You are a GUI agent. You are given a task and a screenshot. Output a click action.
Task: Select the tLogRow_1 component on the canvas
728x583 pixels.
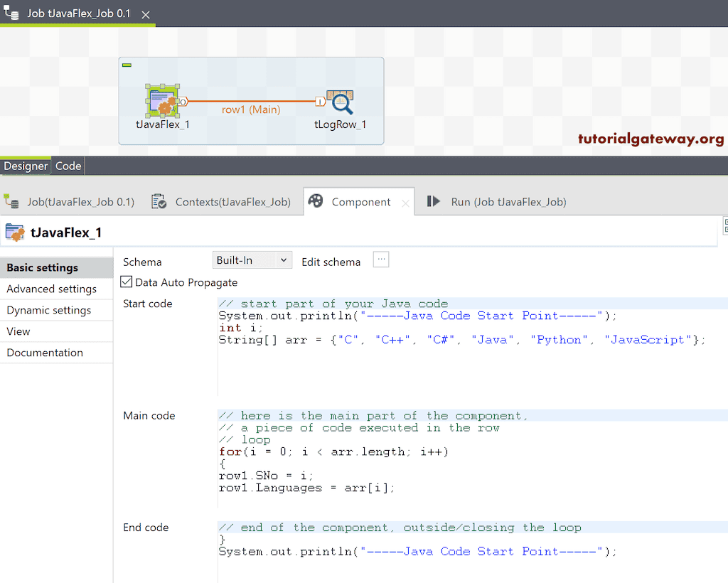pos(339,100)
